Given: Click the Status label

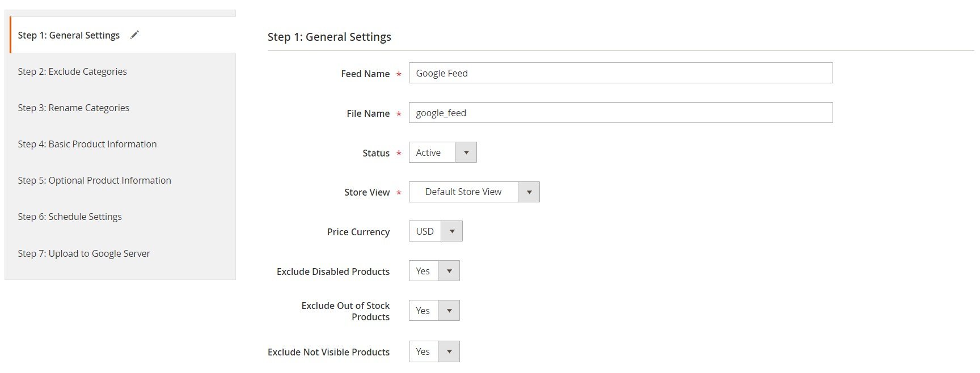Looking at the screenshot, I should [x=376, y=153].
